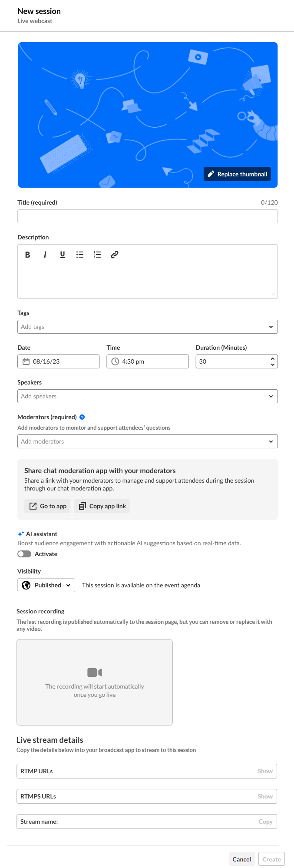Click the Replace thumbnail button

[x=237, y=174]
